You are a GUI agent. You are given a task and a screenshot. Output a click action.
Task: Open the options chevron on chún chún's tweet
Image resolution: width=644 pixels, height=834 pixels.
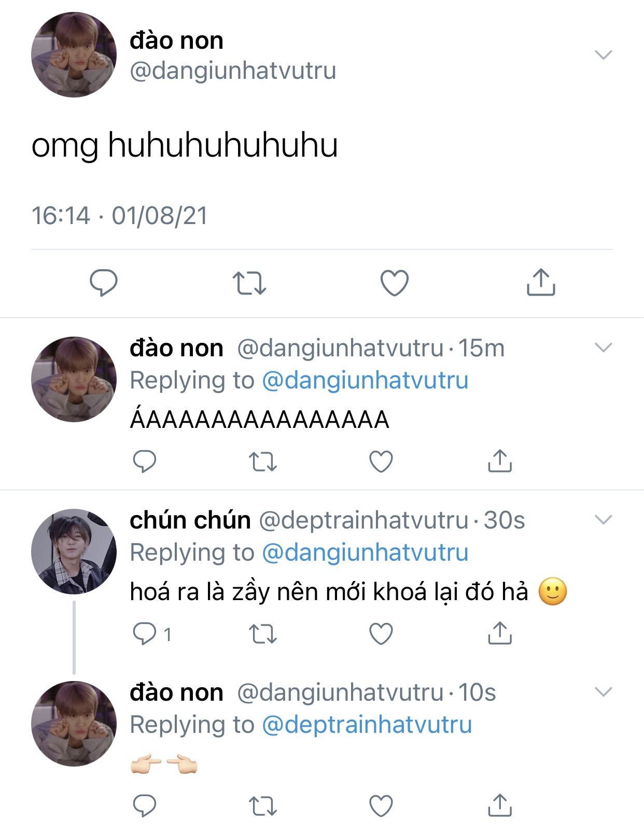[x=604, y=519]
